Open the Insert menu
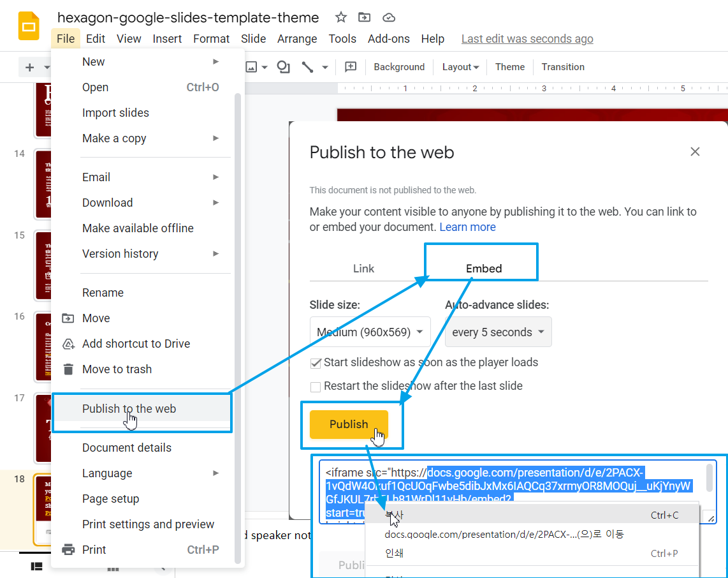 coord(167,38)
